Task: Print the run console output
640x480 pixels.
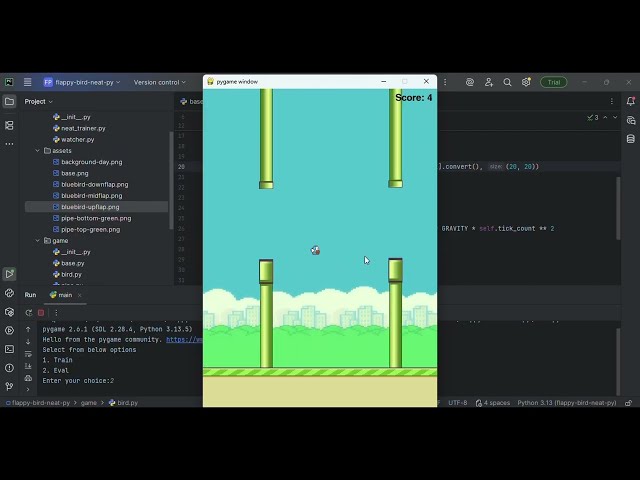Action: [28, 378]
